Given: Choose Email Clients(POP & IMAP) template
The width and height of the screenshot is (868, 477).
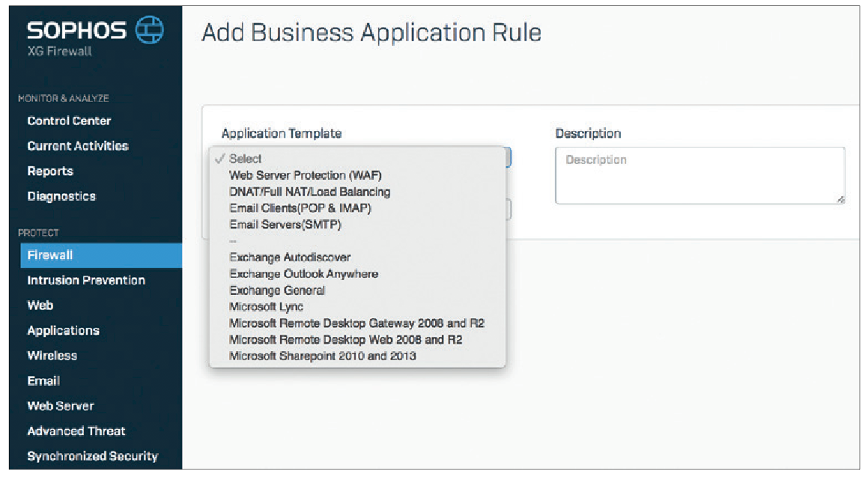Looking at the screenshot, I should click(357, 208).
